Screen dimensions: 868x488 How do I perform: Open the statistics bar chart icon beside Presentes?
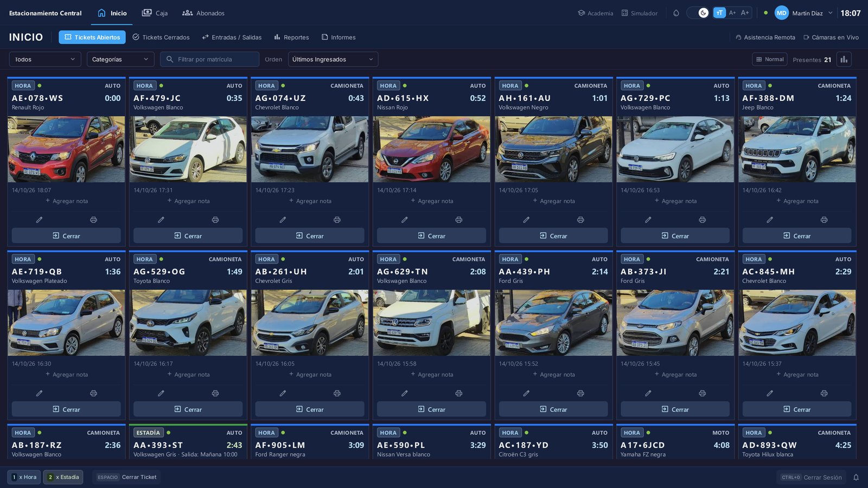click(x=844, y=59)
